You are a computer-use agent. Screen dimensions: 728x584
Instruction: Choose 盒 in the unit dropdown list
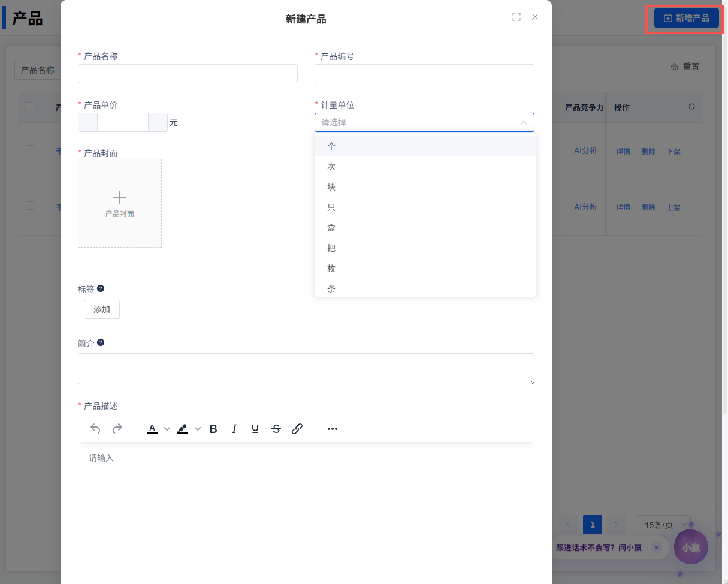pyautogui.click(x=331, y=228)
